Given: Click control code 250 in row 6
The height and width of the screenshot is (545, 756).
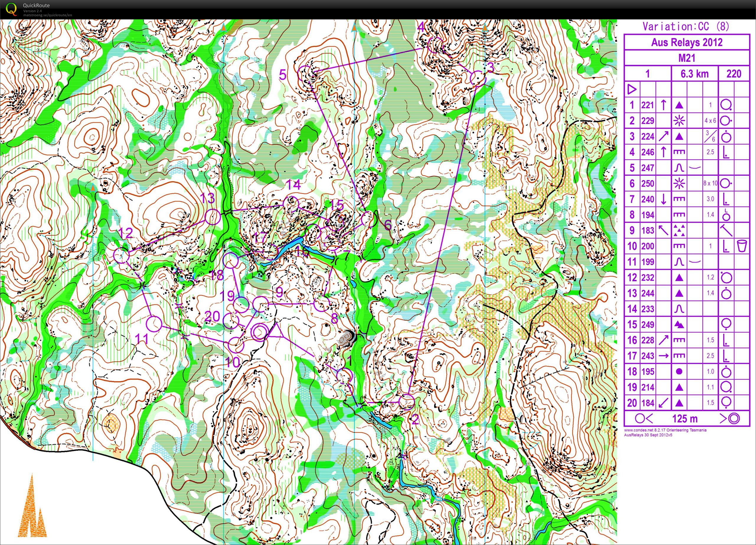Looking at the screenshot, I should [x=647, y=184].
